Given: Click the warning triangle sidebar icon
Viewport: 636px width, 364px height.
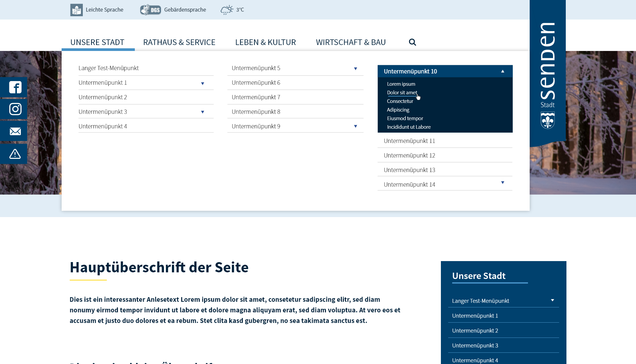Looking at the screenshot, I should tap(15, 154).
